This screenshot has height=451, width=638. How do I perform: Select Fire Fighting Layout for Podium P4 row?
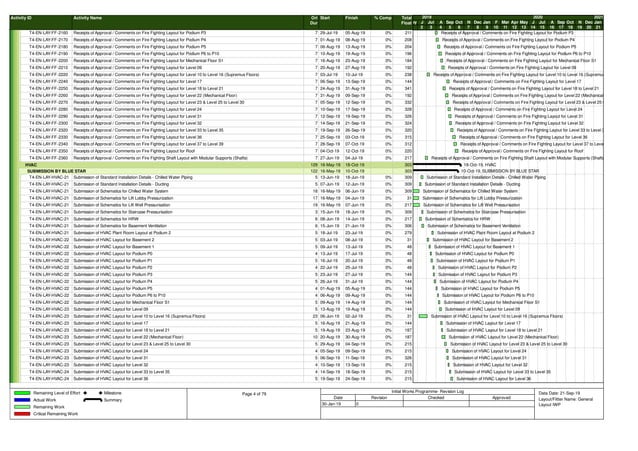point(216,40)
